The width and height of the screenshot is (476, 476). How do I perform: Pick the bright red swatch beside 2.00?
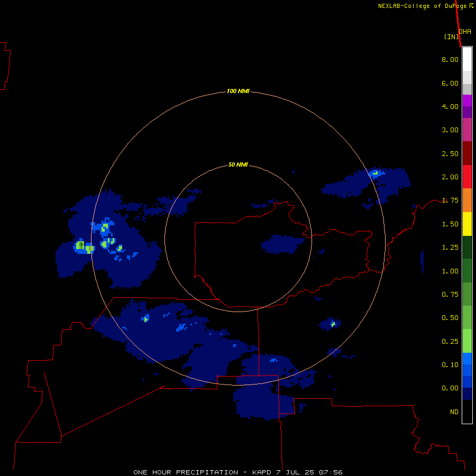pos(467,177)
